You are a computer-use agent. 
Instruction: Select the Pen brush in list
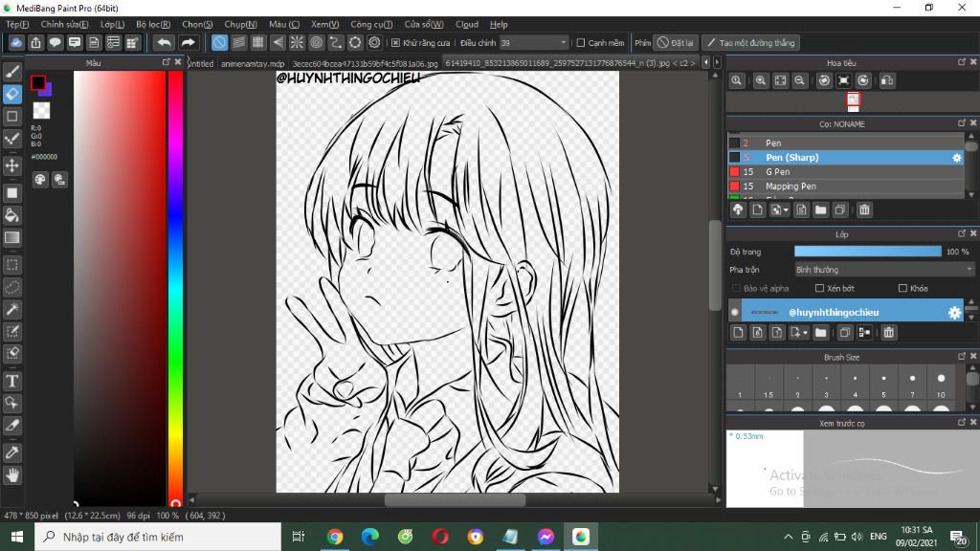[x=846, y=143]
